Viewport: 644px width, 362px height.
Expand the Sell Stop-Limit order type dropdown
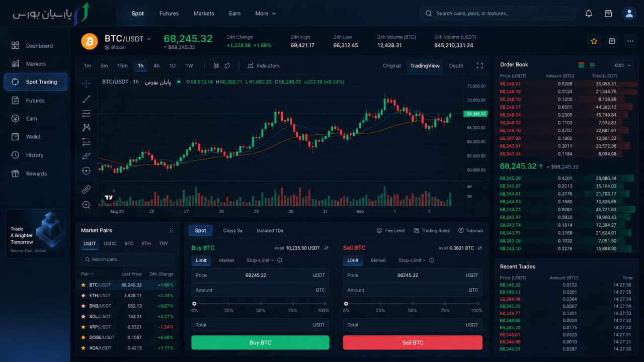click(412, 260)
